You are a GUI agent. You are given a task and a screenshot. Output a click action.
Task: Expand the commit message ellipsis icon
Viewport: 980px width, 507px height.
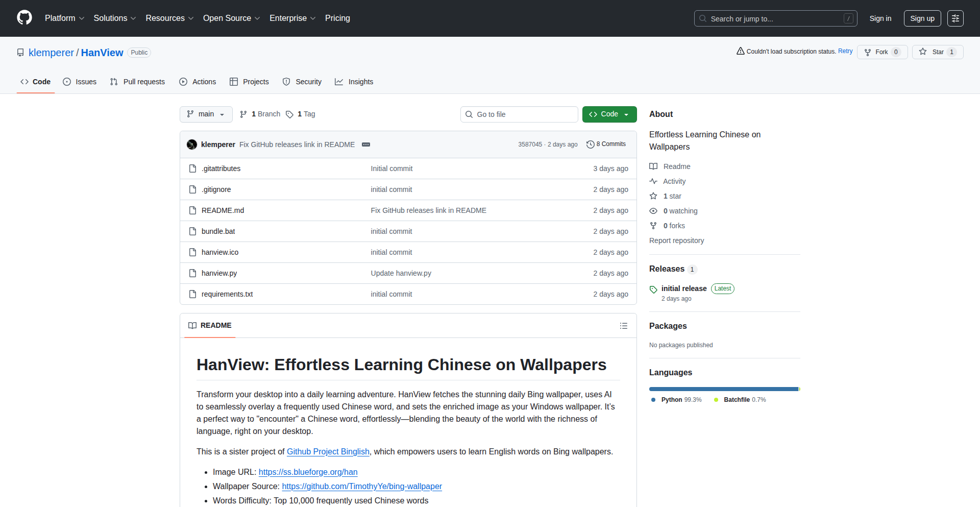366,144
